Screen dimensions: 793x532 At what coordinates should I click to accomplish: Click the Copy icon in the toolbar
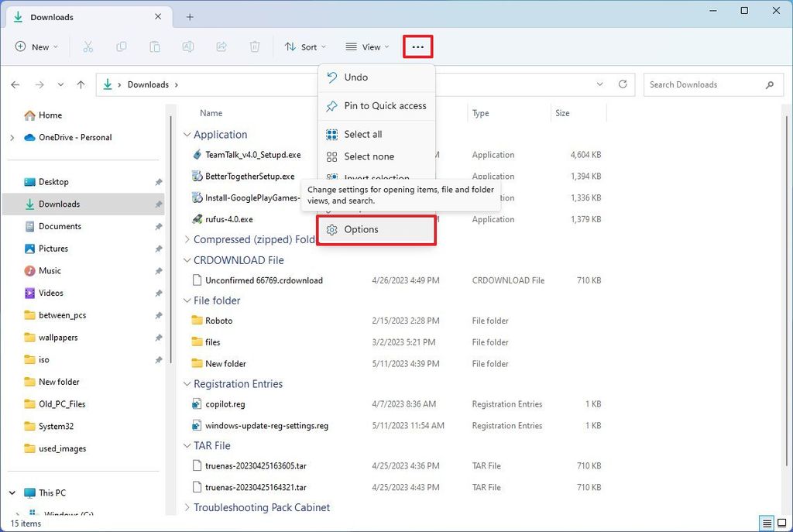(122, 46)
